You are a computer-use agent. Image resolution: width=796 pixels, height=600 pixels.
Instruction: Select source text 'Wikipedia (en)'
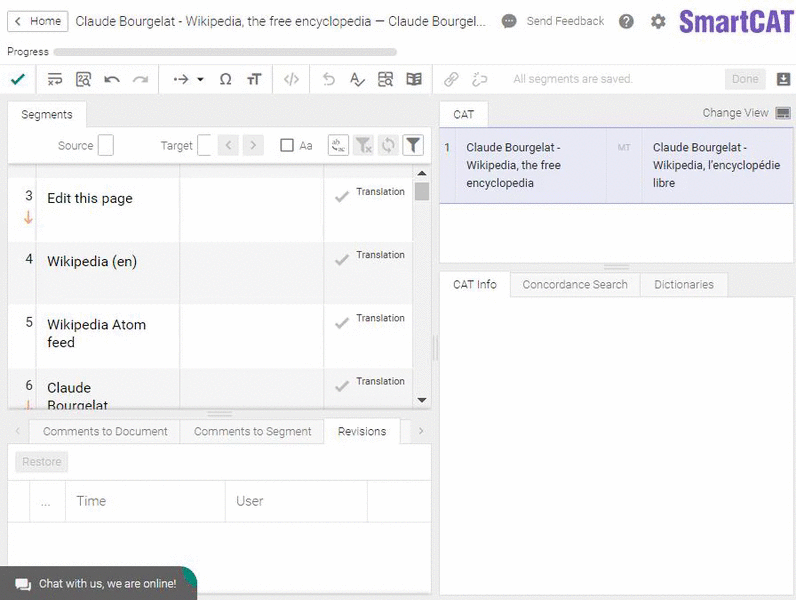92,261
